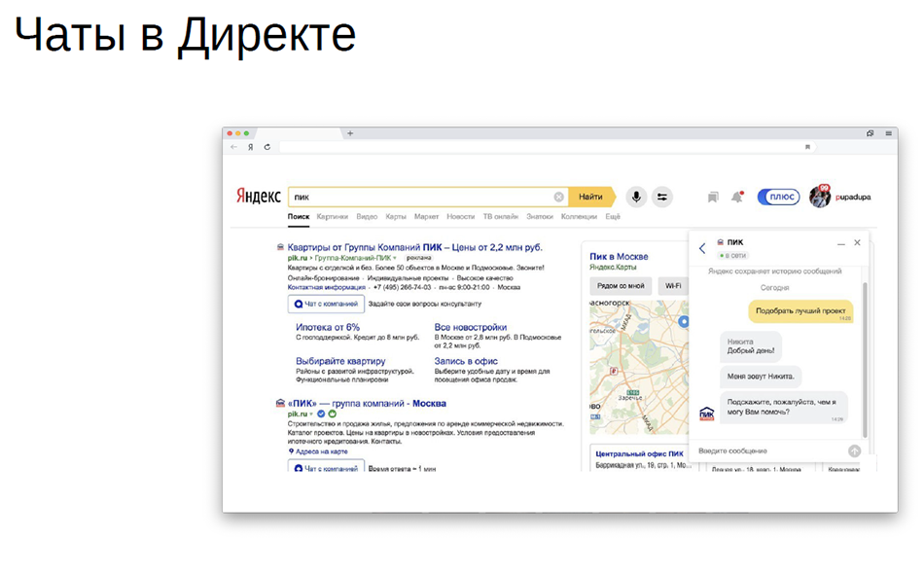Click the 'Введите сообщение' chat input

point(769,451)
